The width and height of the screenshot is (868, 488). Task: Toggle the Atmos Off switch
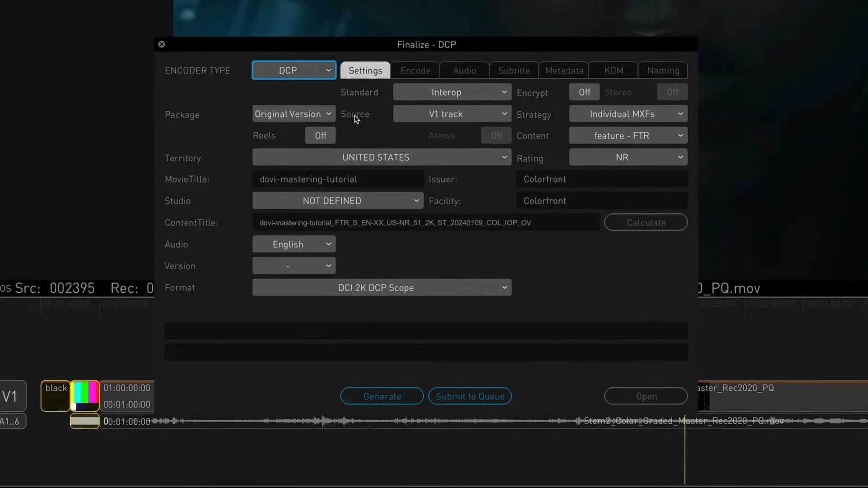tap(496, 136)
